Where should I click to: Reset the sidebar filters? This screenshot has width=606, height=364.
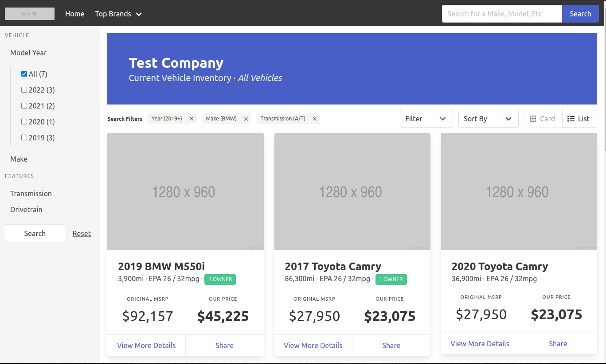(82, 233)
